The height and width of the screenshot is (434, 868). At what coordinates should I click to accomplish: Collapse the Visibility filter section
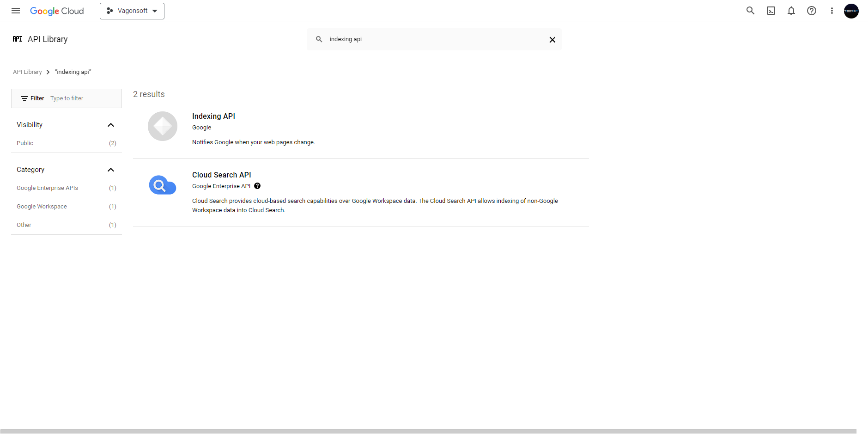tap(111, 125)
